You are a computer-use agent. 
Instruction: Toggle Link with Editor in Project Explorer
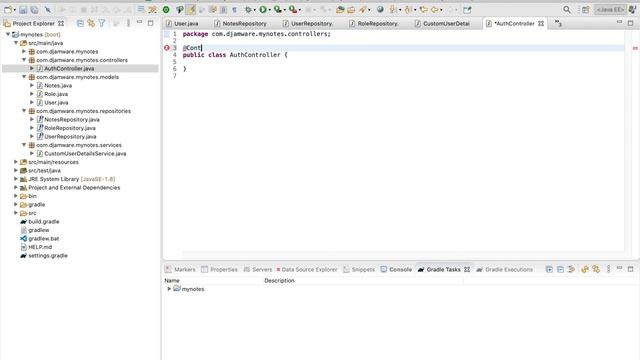tap(91, 24)
